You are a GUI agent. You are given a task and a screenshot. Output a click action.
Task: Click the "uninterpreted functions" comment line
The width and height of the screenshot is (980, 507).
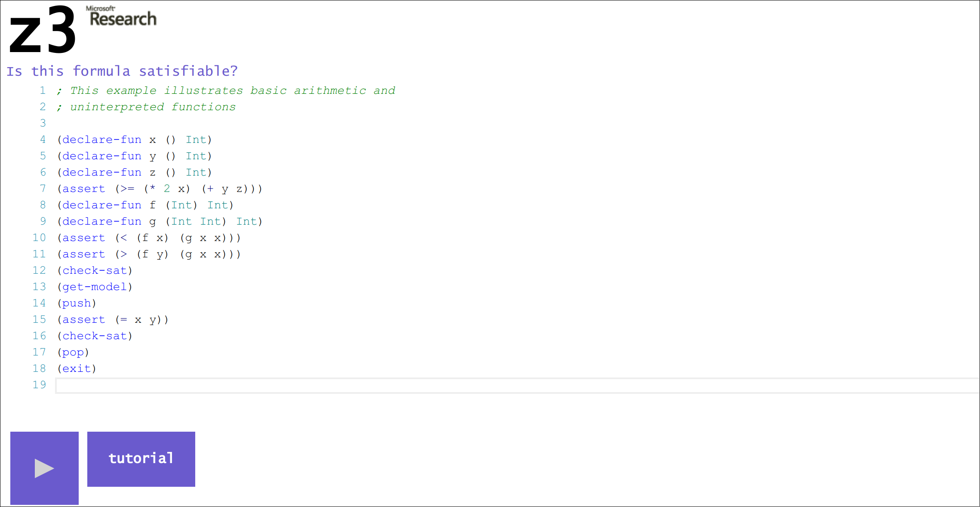(153, 107)
